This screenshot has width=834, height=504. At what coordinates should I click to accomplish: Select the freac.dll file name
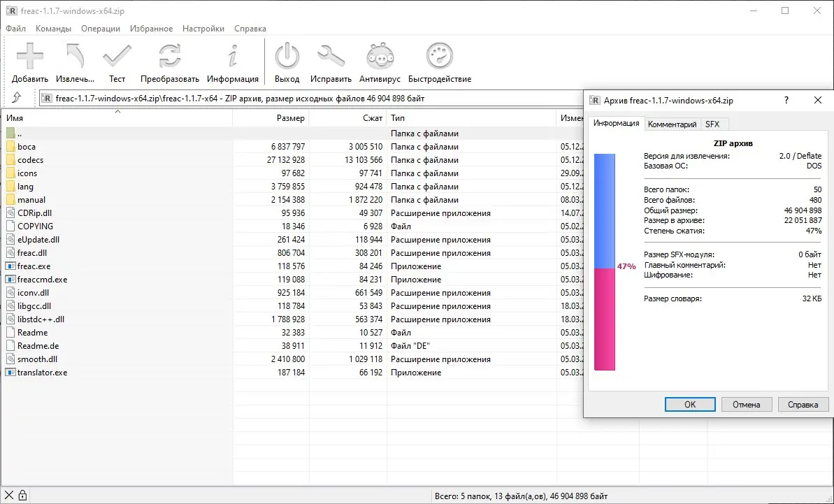point(32,253)
